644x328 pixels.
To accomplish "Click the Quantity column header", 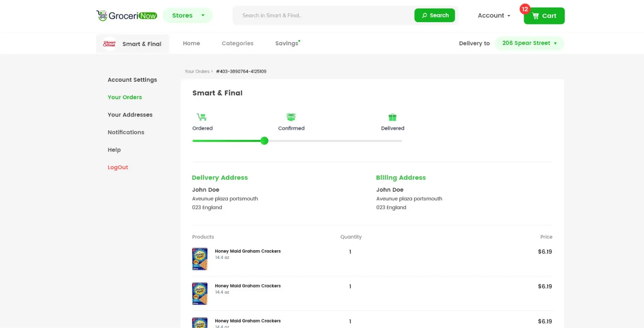I will pos(351,237).
